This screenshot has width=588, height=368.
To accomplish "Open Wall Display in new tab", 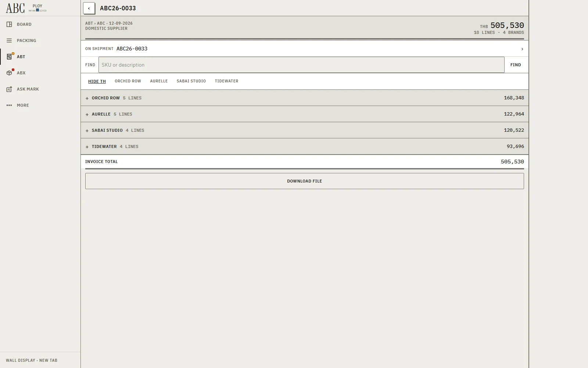I will 32,360.
